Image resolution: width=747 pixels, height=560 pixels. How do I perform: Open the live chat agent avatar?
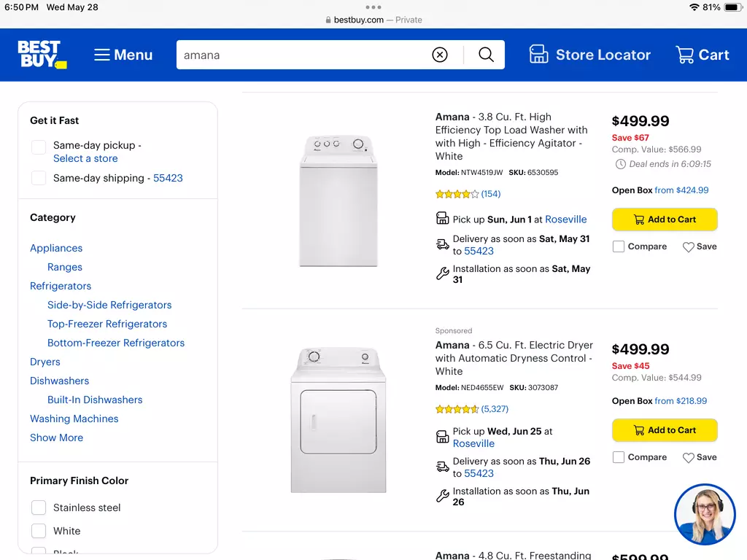[x=705, y=514]
